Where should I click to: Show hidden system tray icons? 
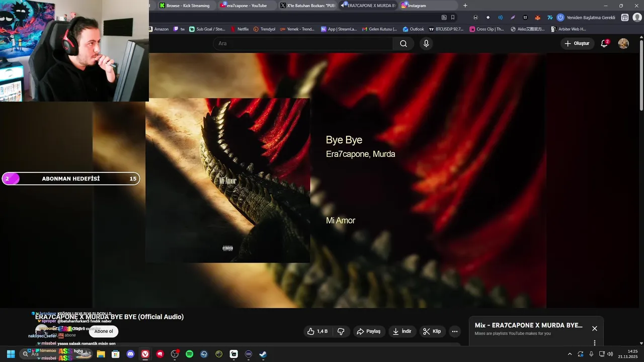point(570,354)
